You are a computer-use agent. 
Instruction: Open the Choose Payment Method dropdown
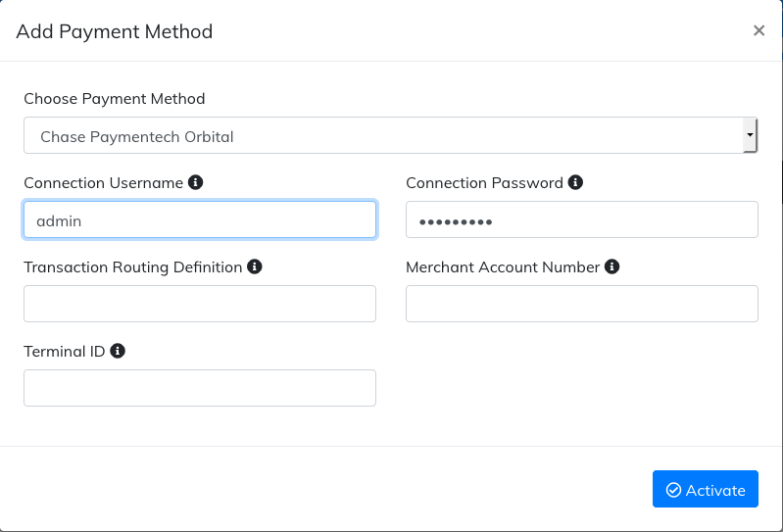[390, 135]
